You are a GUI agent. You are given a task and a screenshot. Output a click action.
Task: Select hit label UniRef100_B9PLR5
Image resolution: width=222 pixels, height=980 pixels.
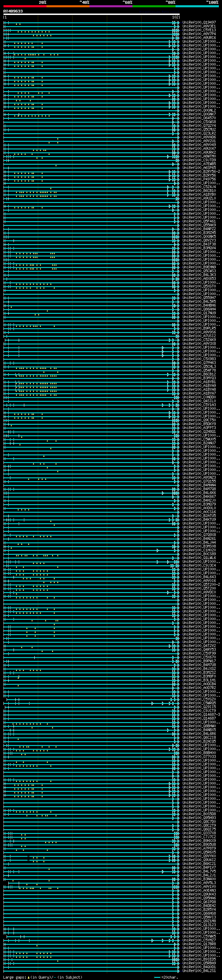point(199,328)
